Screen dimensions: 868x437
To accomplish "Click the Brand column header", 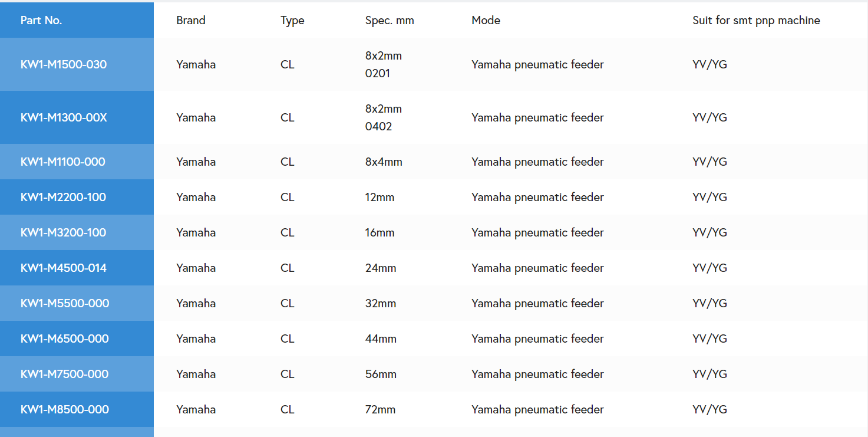I will click(x=191, y=20).
